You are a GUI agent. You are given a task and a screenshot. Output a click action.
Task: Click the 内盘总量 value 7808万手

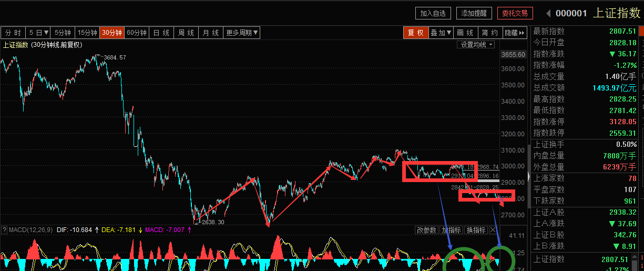620,155
